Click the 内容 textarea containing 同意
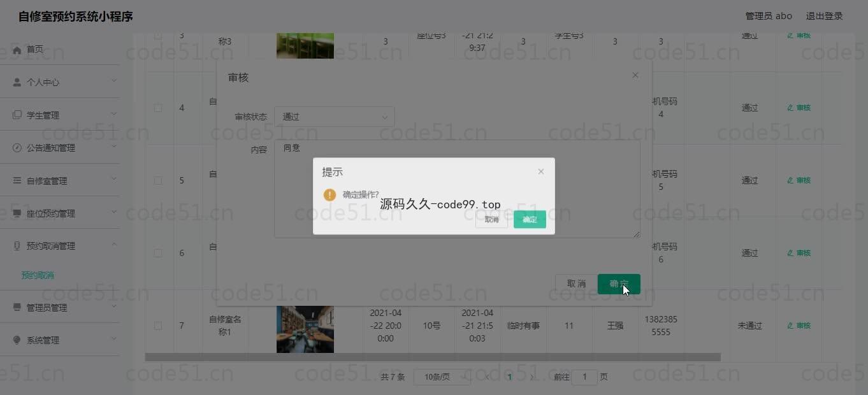The height and width of the screenshot is (395, 868). pos(457,189)
